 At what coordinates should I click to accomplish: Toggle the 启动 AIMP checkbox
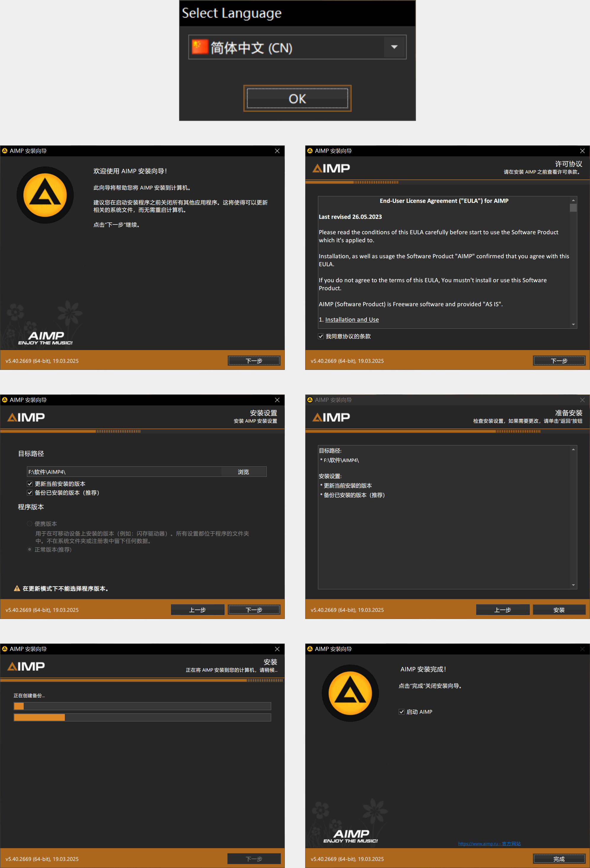click(x=401, y=712)
